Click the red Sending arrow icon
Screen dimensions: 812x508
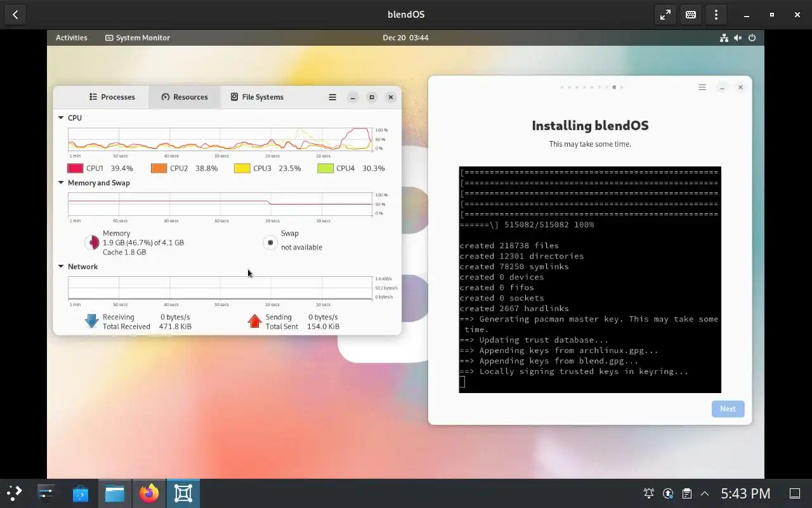tap(254, 321)
